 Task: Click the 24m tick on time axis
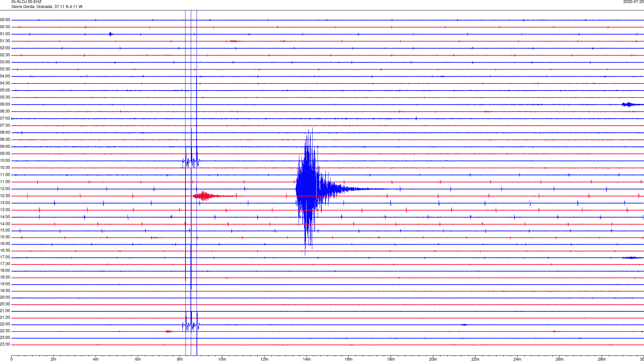pos(517,359)
